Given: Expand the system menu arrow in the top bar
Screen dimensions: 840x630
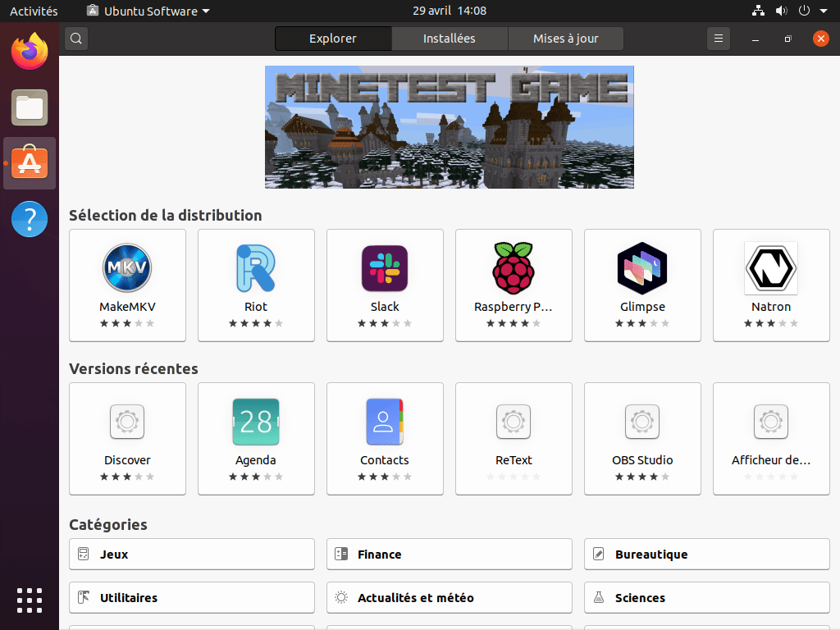Looking at the screenshot, I should click(824, 11).
